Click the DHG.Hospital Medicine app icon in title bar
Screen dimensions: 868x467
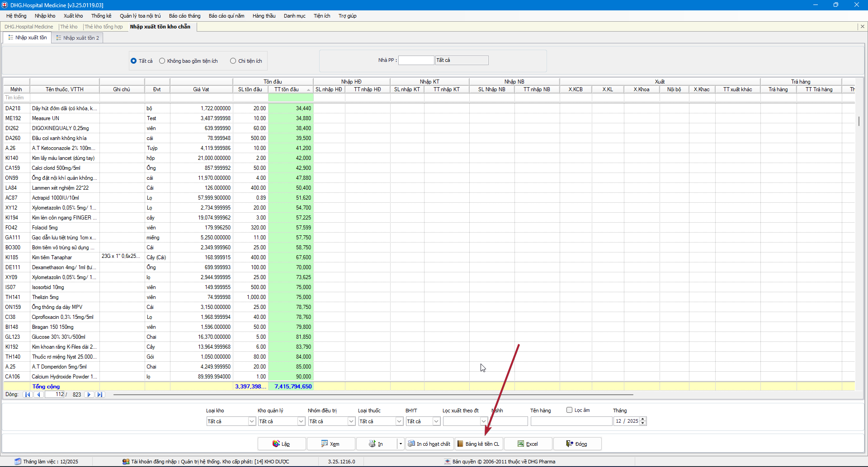(5, 5)
